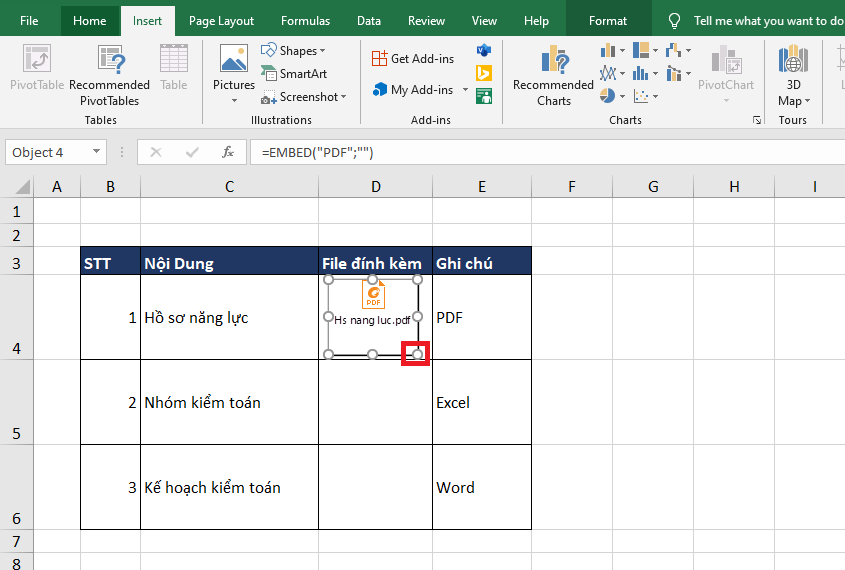The image size is (845, 570).
Task: Select row header 5
Action: [x=16, y=402]
